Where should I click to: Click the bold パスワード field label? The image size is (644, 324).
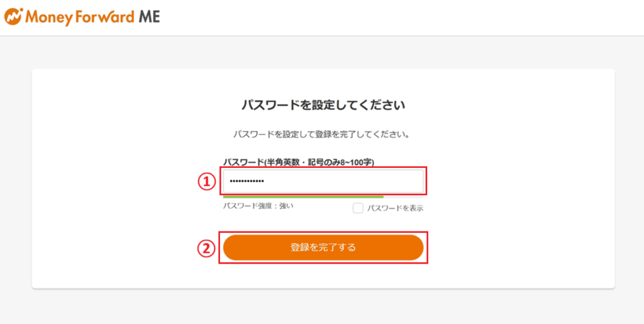coord(243,162)
